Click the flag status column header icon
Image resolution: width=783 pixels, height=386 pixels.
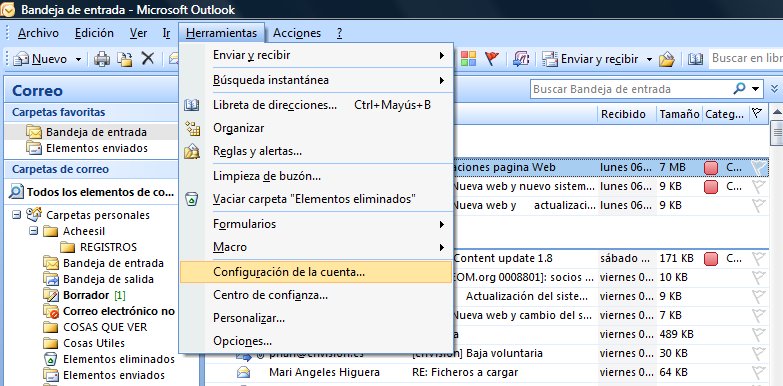coord(757,113)
